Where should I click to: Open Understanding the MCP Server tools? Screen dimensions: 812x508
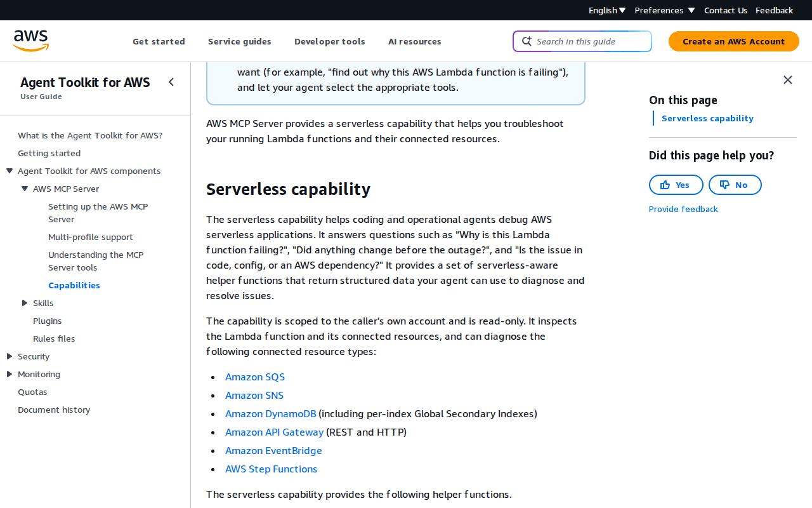coord(96,261)
